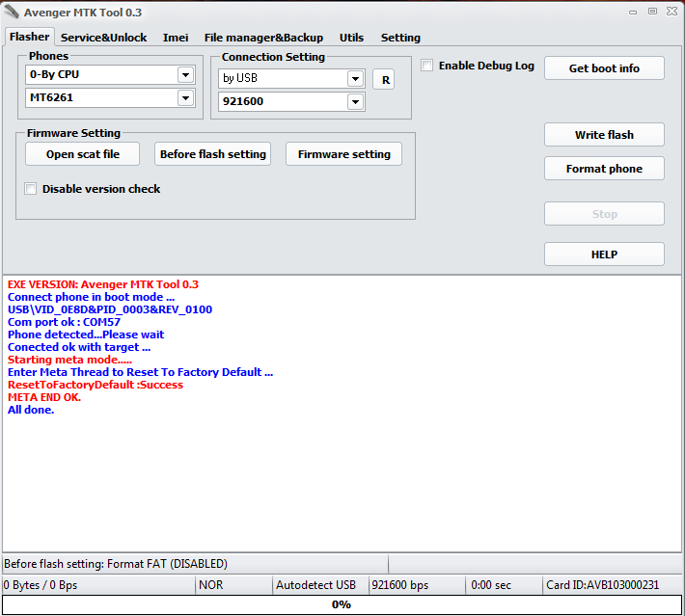
Task: Click log line 'Com port ok : COM57'
Action: (64, 322)
